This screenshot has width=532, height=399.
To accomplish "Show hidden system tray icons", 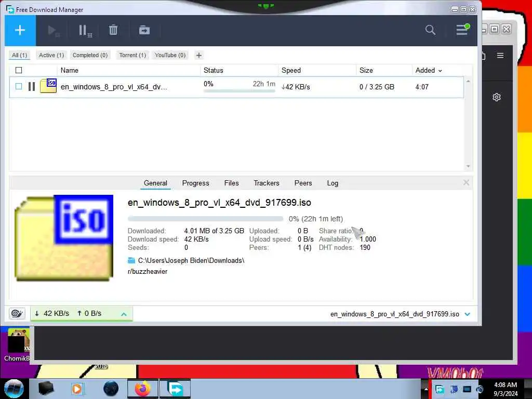I will 426,389.
